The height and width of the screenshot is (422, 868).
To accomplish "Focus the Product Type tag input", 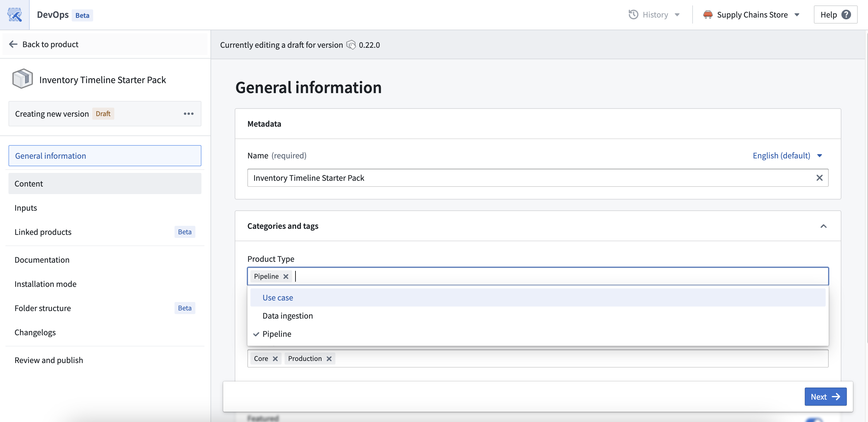I will click(x=538, y=277).
